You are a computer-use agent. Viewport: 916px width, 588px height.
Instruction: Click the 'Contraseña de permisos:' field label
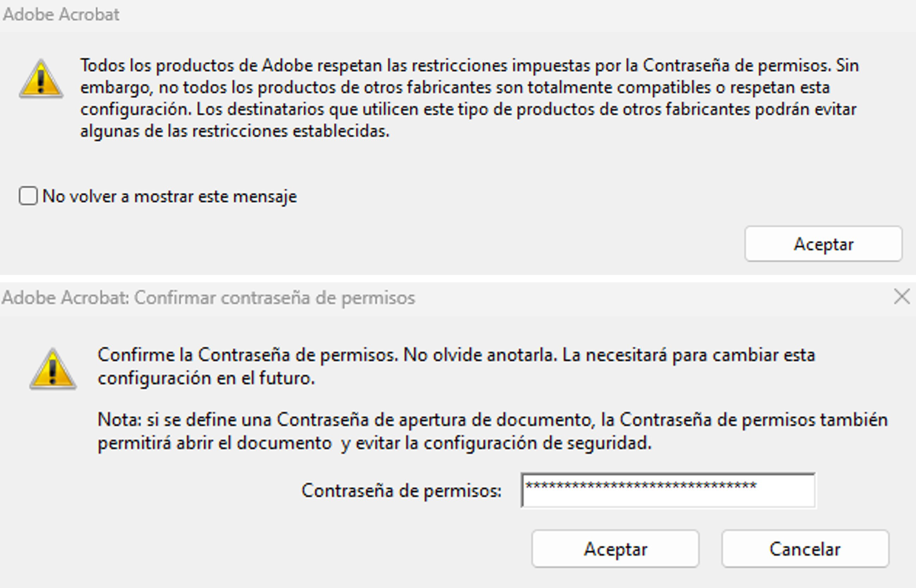[x=401, y=491]
